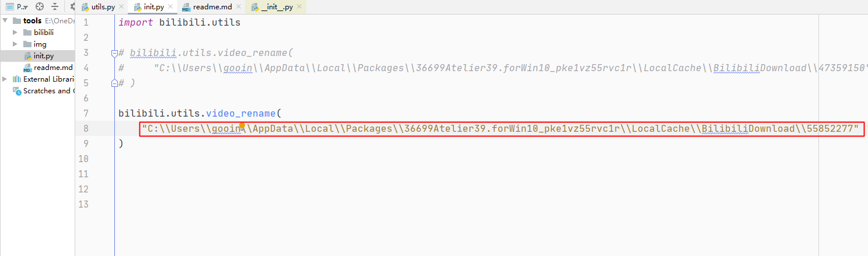Screen dimensions: 868x256
Task: Expand the bilibili folder
Action: (x=15, y=32)
